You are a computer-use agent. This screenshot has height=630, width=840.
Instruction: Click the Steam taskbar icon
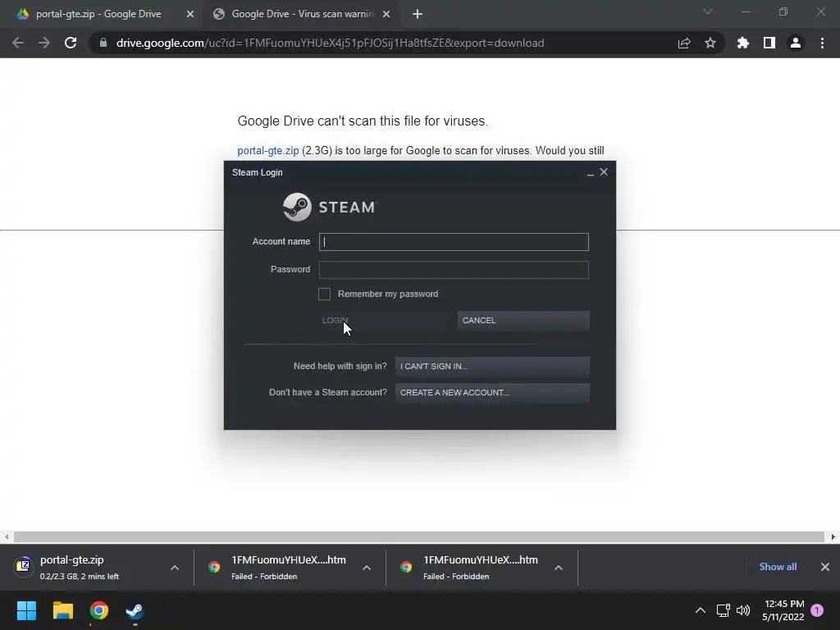click(135, 610)
